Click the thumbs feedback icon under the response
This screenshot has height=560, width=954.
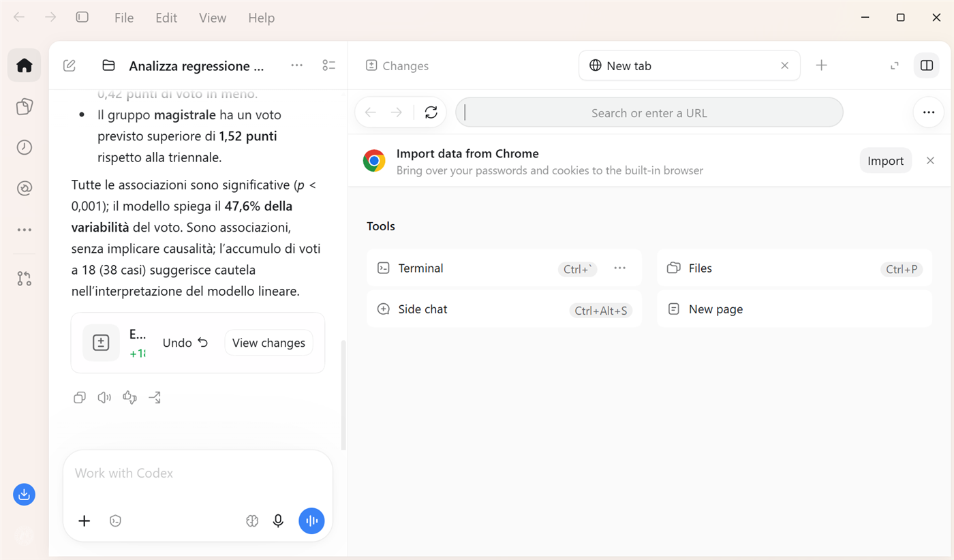pos(129,398)
